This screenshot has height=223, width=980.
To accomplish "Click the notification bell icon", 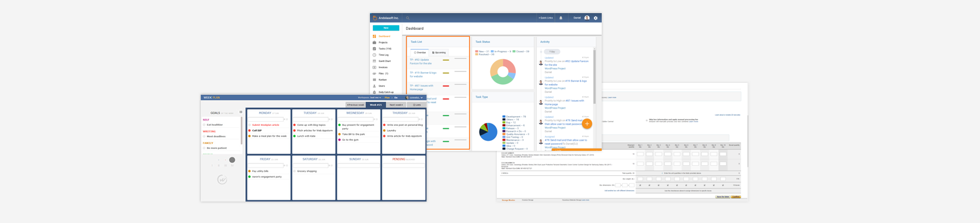I will point(561,18).
